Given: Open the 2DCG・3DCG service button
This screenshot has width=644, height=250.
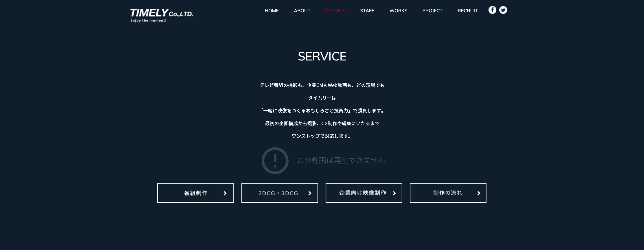Looking at the screenshot, I should click(280, 193).
